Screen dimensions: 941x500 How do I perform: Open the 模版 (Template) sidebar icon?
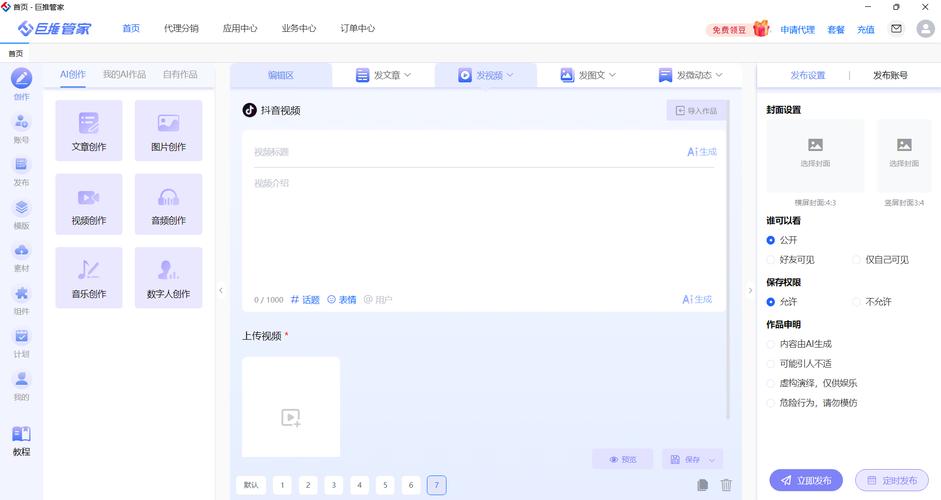(x=22, y=208)
